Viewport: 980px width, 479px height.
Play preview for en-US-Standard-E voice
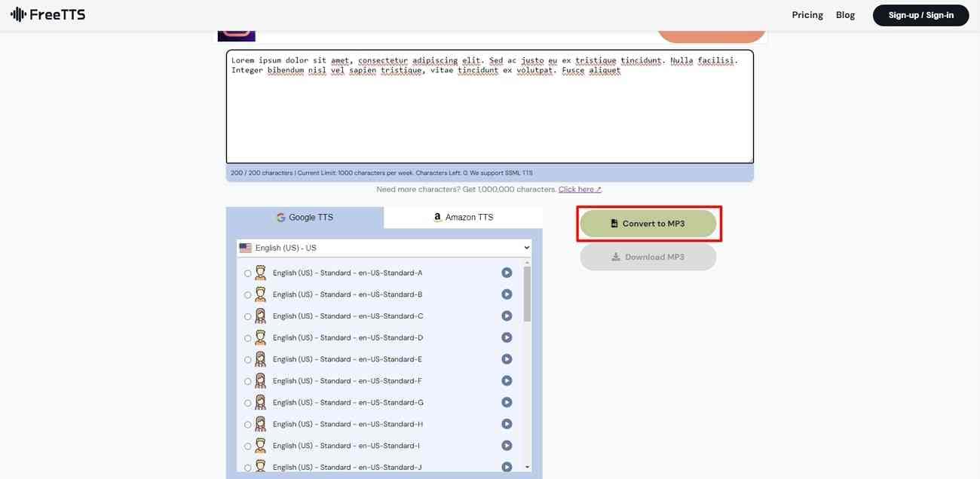click(x=507, y=359)
